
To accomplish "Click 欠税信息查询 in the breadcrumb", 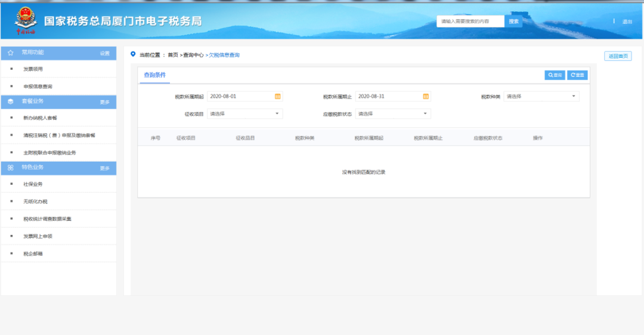I will [x=224, y=55].
